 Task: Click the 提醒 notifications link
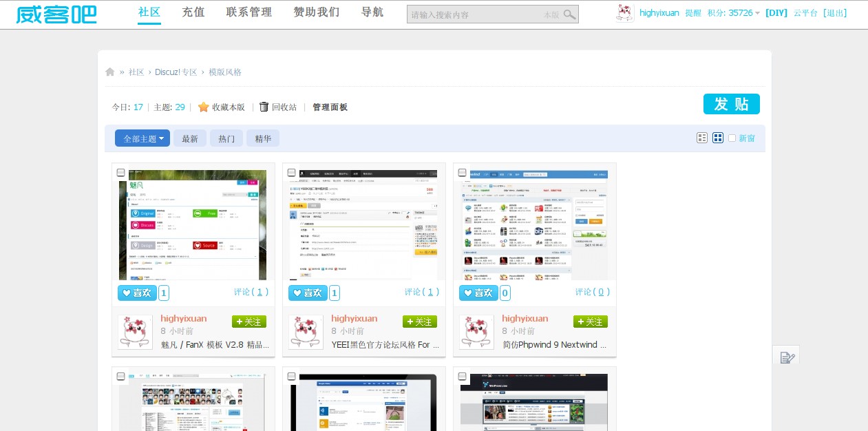693,12
